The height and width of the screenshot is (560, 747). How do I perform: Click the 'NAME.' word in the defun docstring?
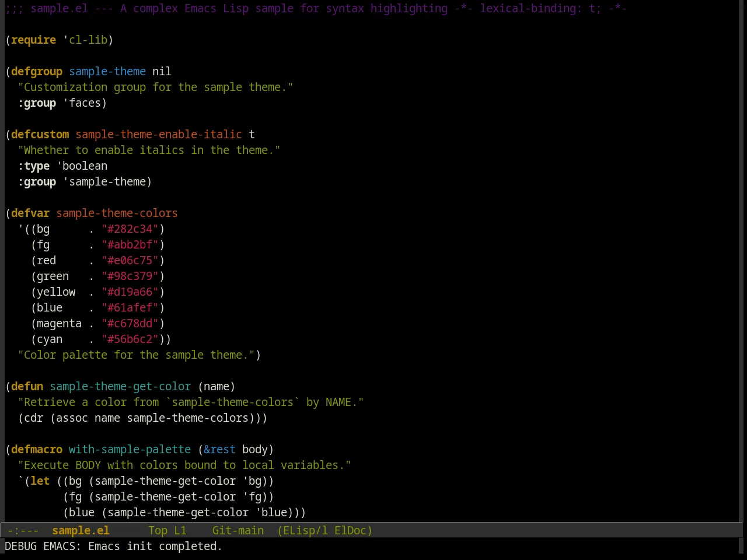click(x=341, y=402)
